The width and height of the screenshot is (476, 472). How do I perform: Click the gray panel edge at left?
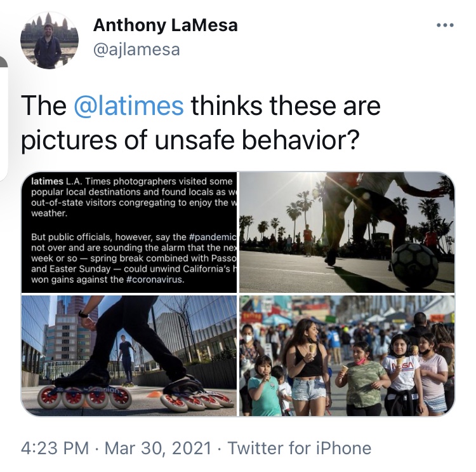click(4, 119)
